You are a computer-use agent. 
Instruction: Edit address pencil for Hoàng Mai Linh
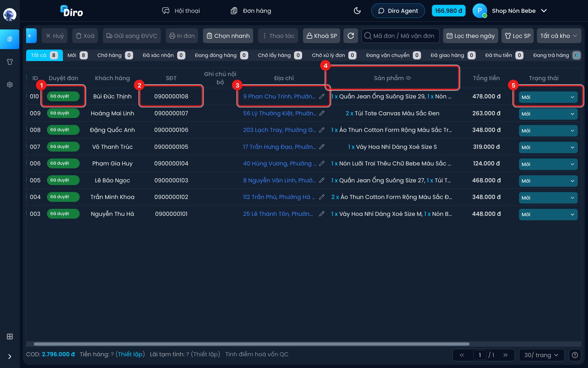coord(322,113)
